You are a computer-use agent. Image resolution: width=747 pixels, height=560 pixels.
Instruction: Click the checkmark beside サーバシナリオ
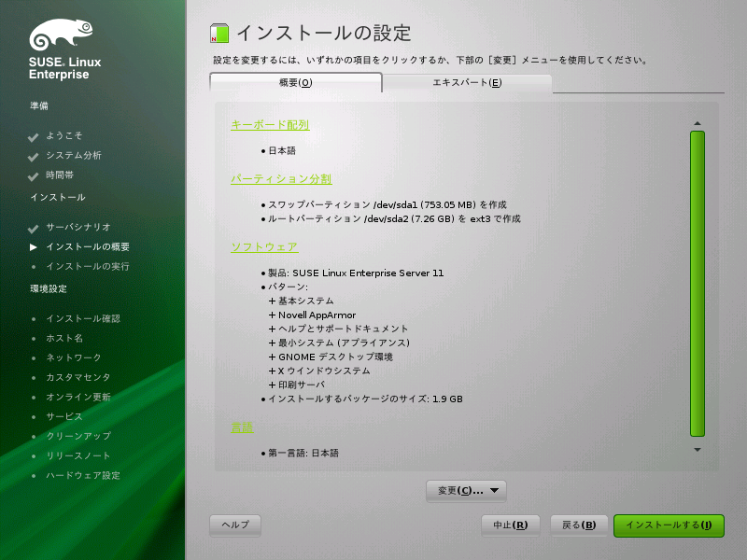pos(33,229)
